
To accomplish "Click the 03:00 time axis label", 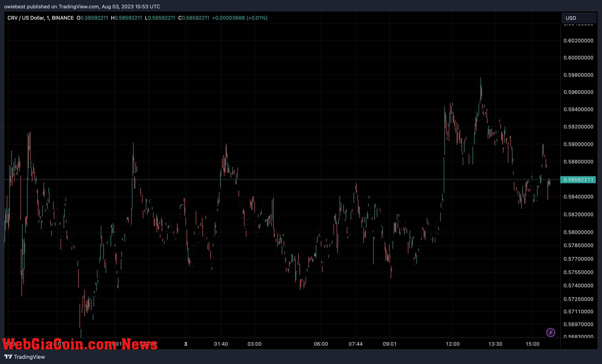I will click(255, 344).
